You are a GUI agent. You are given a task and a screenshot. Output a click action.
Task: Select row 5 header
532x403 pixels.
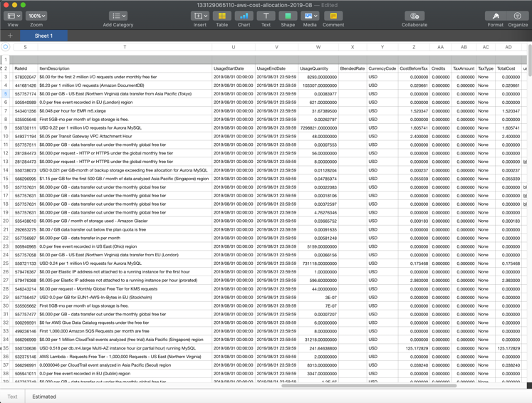6,93
